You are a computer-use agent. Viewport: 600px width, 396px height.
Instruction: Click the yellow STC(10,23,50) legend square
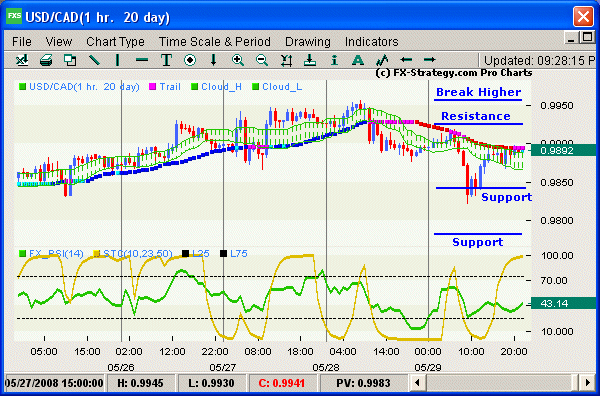pyautogui.click(x=96, y=253)
